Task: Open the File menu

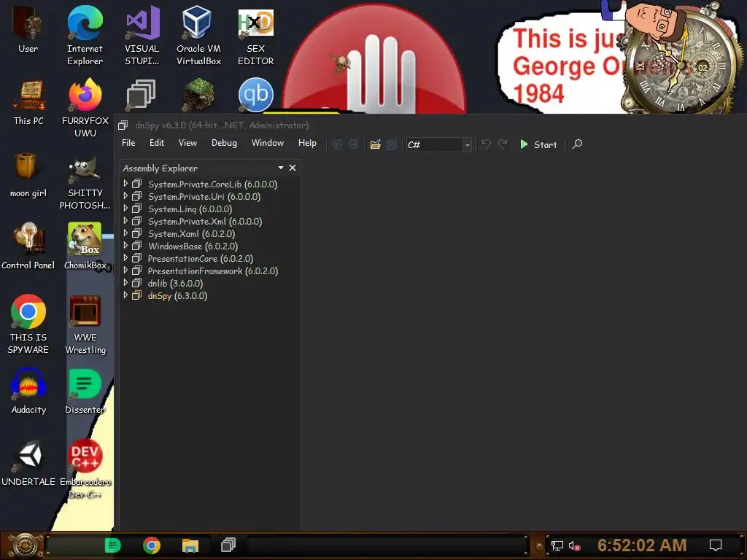Action: (128, 143)
